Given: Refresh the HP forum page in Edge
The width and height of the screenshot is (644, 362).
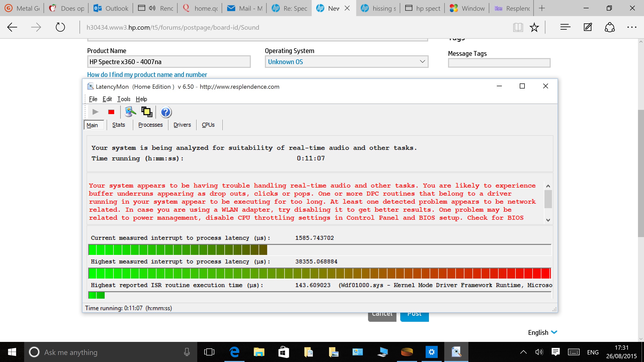Looking at the screenshot, I should coord(60,27).
